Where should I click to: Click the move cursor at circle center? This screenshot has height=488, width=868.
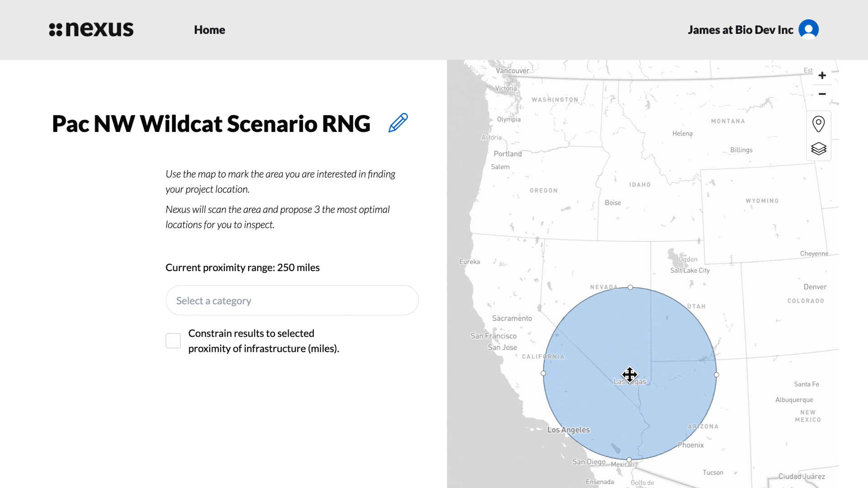(629, 374)
